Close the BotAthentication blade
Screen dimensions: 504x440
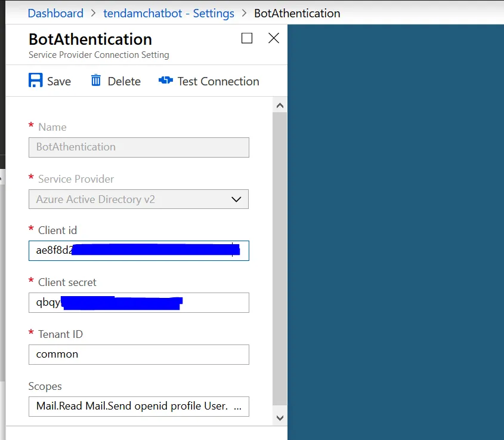click(274, 39)
